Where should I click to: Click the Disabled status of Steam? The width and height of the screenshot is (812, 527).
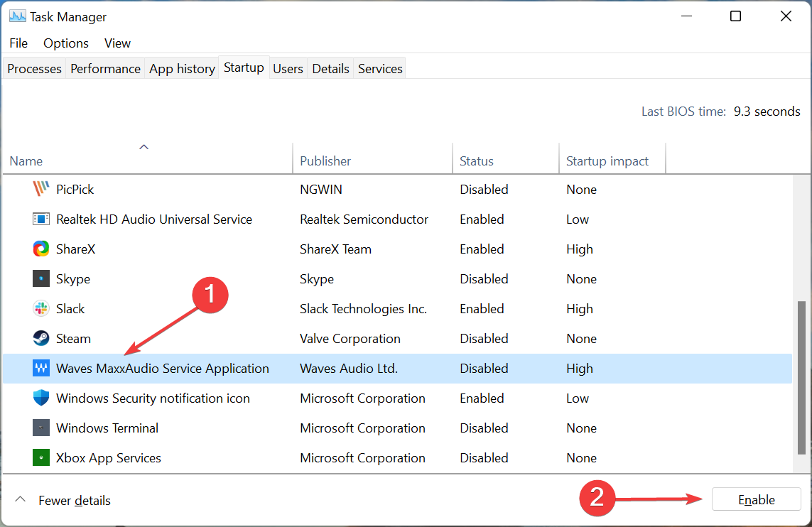click(485, 339)
